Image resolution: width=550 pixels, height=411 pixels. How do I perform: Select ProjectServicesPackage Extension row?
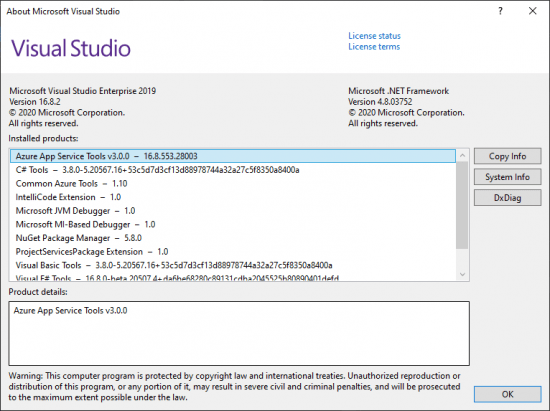pyautogui.click(x=233, y=252)
